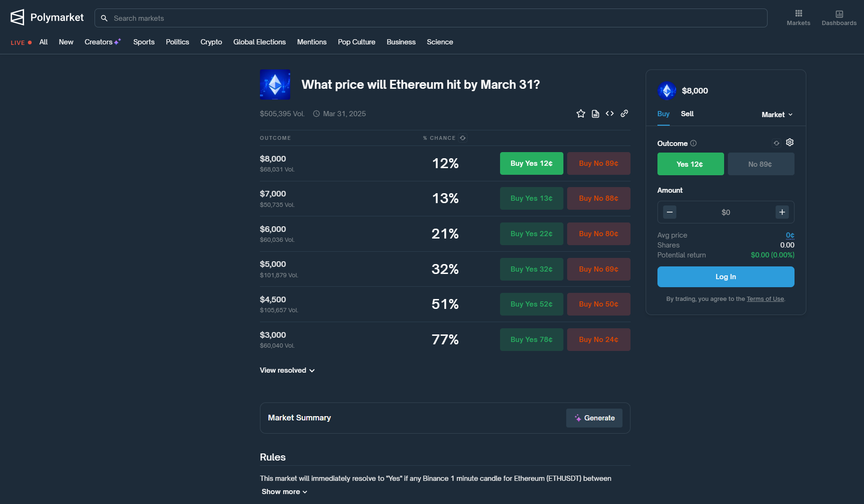Switch to the Sell tab
This screenshot has height=504, width=864.
pyautogui.click(x=687, y=114)
